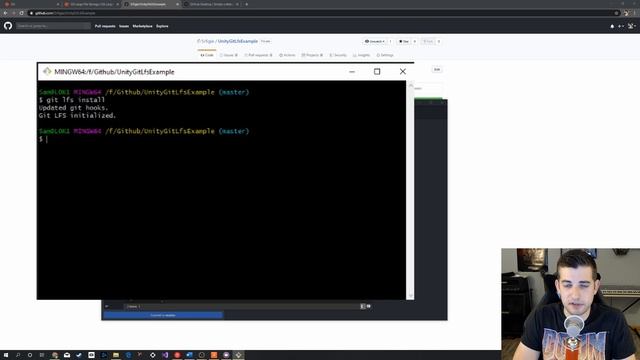Click the Edit button beside the terminal

(437, 69)
